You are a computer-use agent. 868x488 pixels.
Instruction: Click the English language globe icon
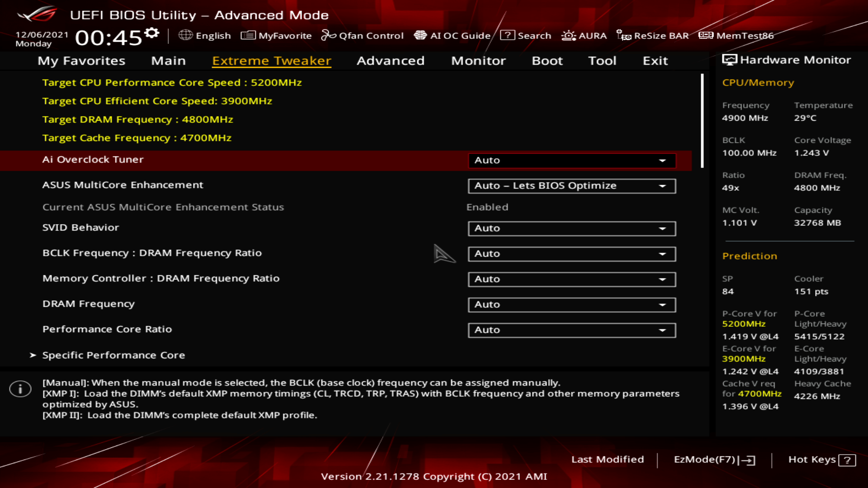(185, 35)
